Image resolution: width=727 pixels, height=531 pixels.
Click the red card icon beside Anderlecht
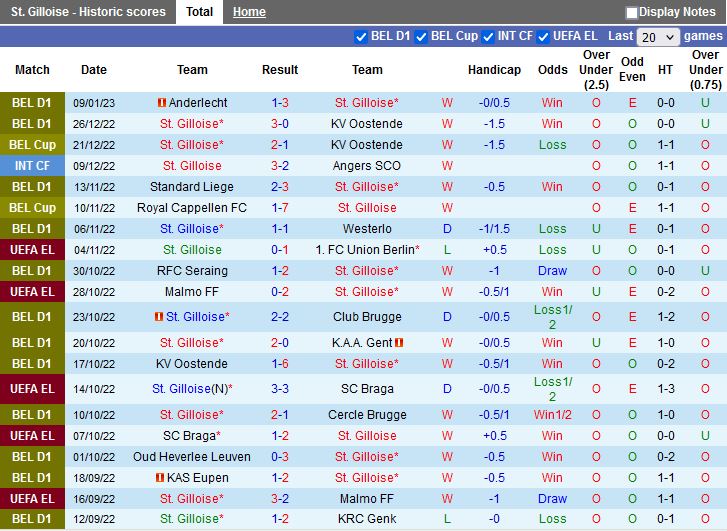point(161,102)
